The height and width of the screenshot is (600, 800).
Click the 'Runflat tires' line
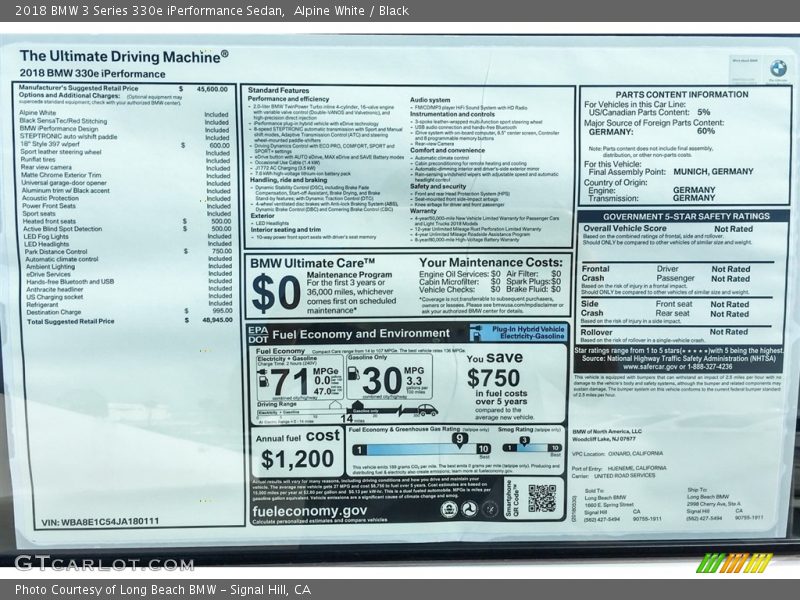[x=38, y=160]
